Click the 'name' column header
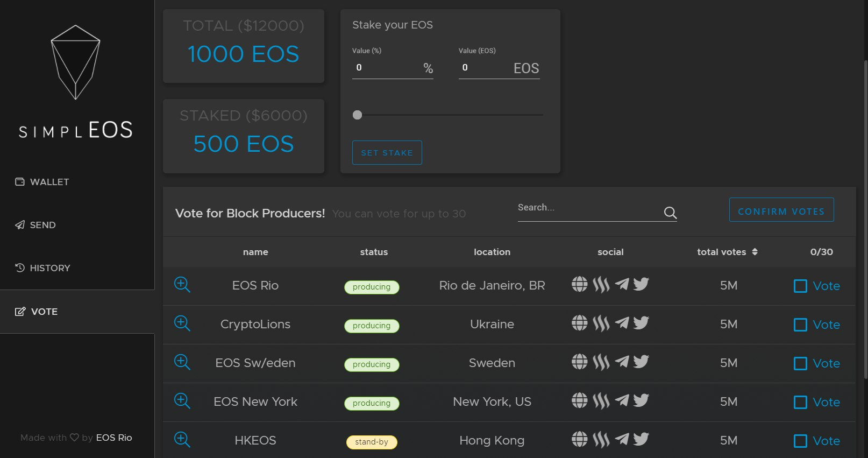The height and width of the screenshot is (458, 868). tap(255, 252)
